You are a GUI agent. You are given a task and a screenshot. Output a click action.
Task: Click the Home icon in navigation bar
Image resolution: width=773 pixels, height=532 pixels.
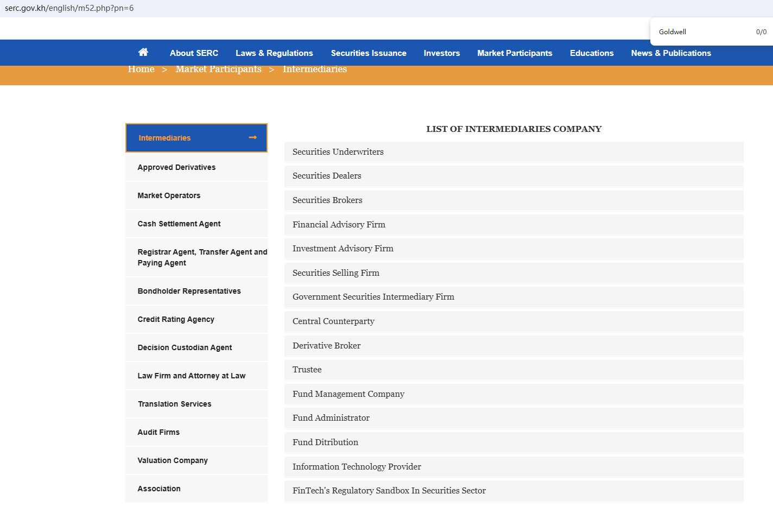[143, 52]
